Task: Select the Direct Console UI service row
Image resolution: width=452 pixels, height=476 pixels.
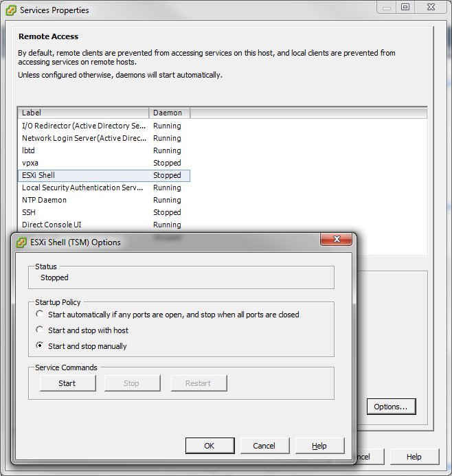Action: 104,225
